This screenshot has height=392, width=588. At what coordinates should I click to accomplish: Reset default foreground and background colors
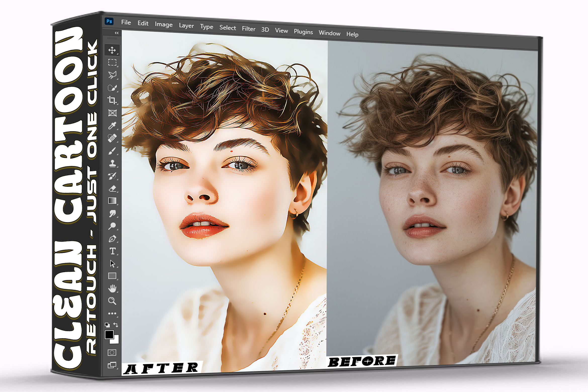(x=107, y=325)
